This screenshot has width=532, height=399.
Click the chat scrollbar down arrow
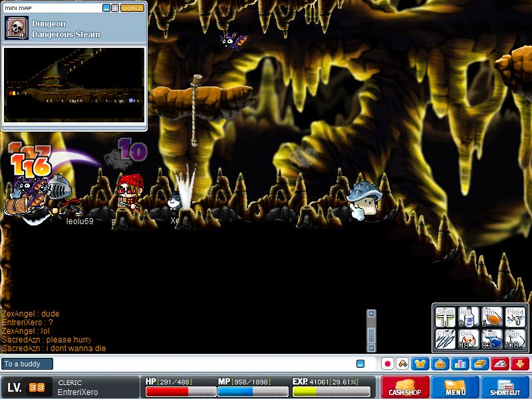(x=372, y=348)
